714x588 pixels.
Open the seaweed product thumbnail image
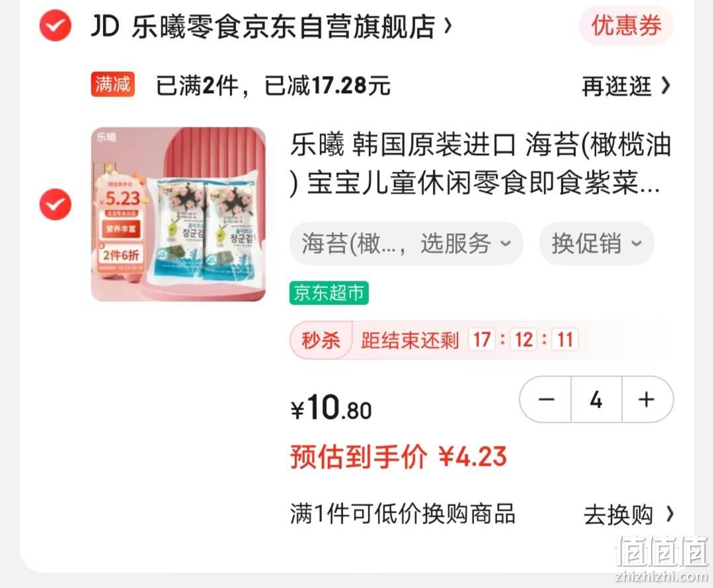pos(178,214)
